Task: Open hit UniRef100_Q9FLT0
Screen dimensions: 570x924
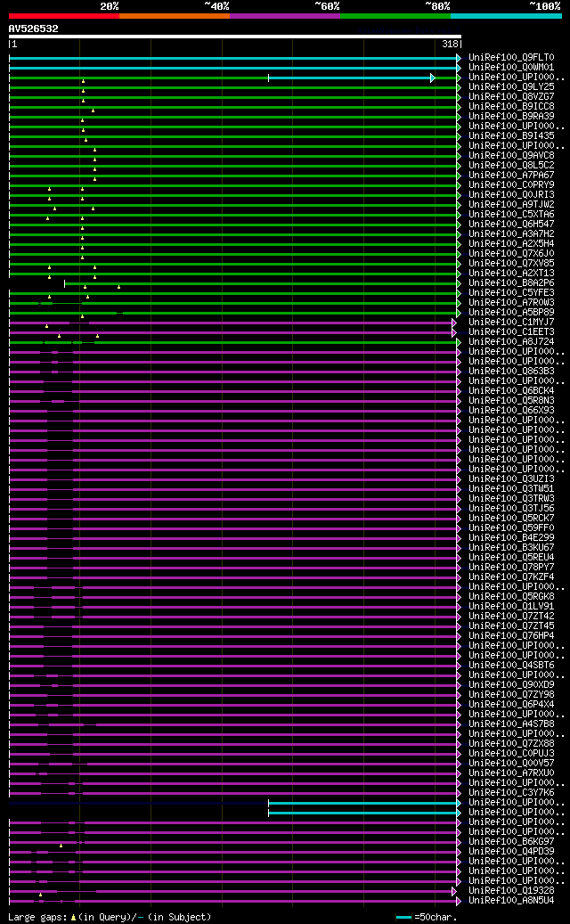Action: (511, 58)
